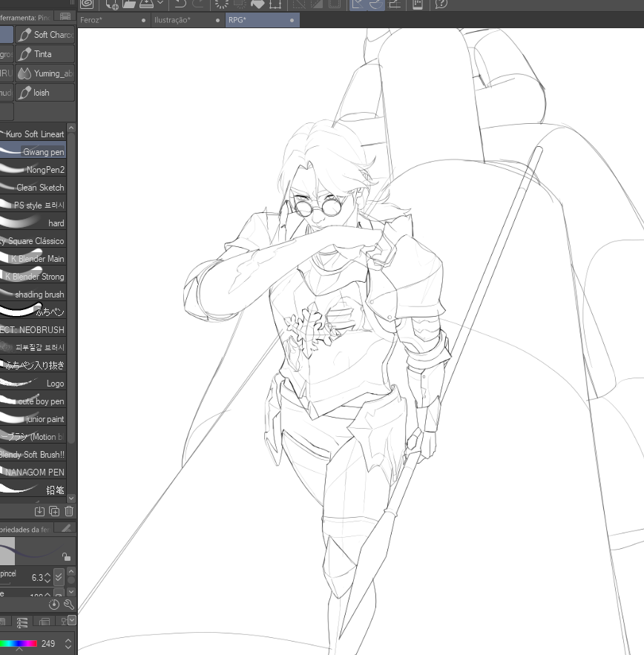Open full brush settings via wrench icon
This screenshot has height=655, width=644.
click(69, 605)
